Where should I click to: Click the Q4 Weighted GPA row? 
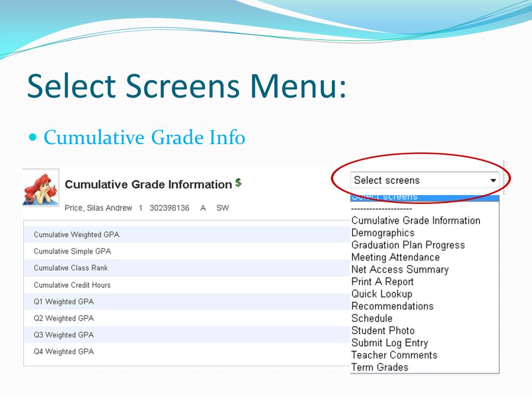tap(187, 351)
